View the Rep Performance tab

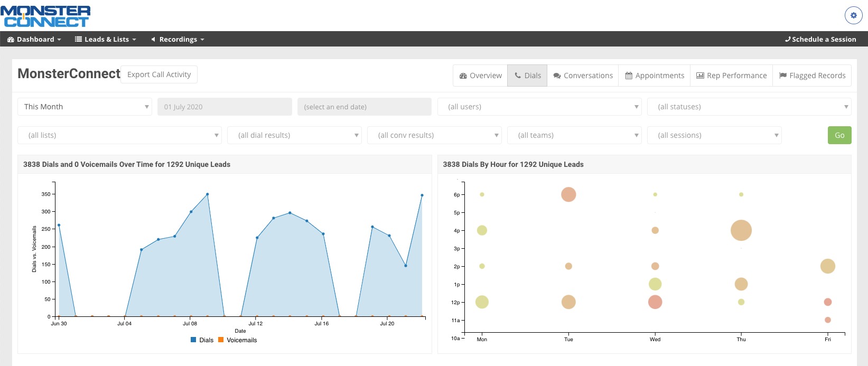coord(732,76)
